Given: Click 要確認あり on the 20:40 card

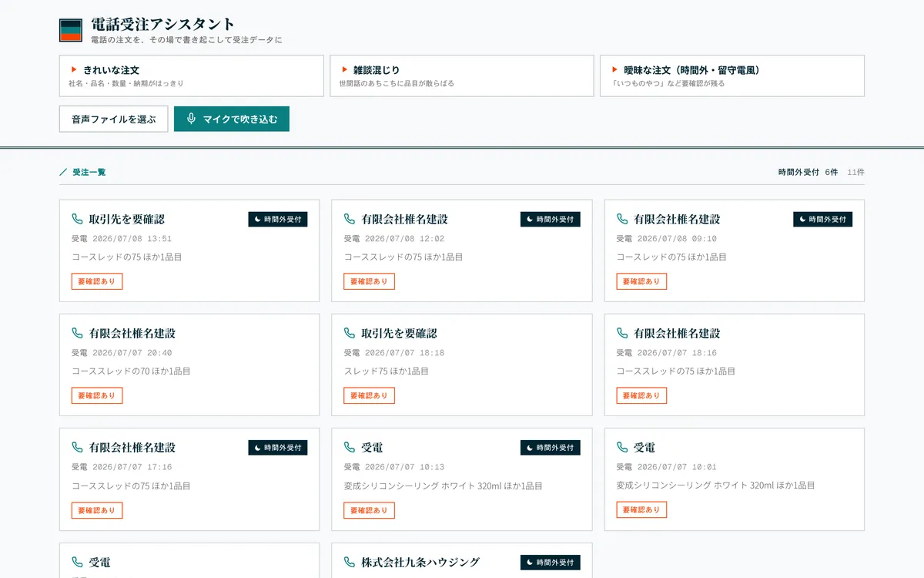Looking at the screenshot, I should pos(97,395).
